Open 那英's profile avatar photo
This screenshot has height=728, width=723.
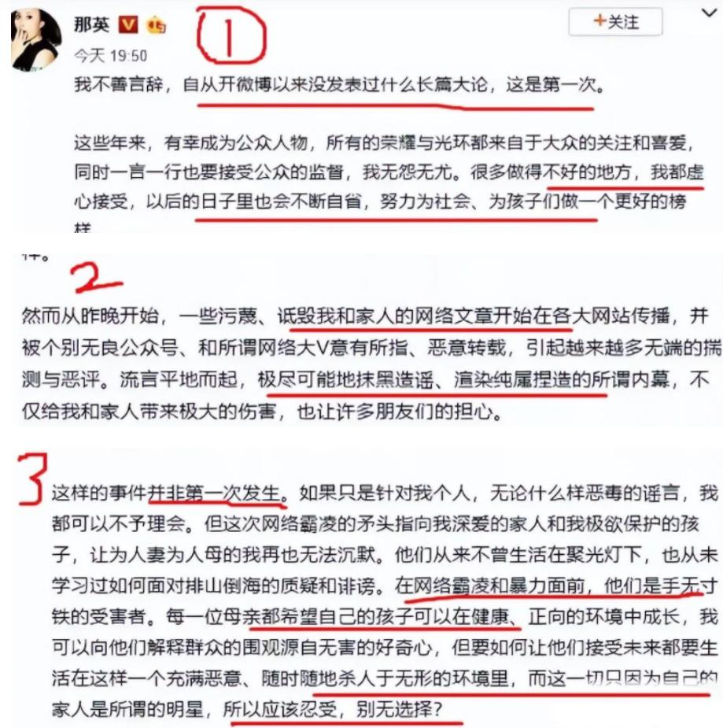click(36, 39)
